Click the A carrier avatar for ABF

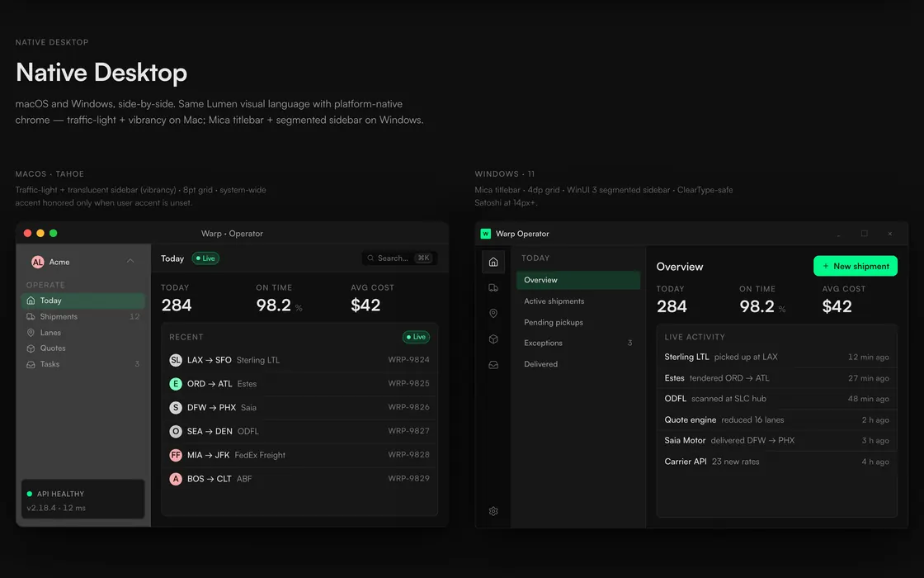176,479
